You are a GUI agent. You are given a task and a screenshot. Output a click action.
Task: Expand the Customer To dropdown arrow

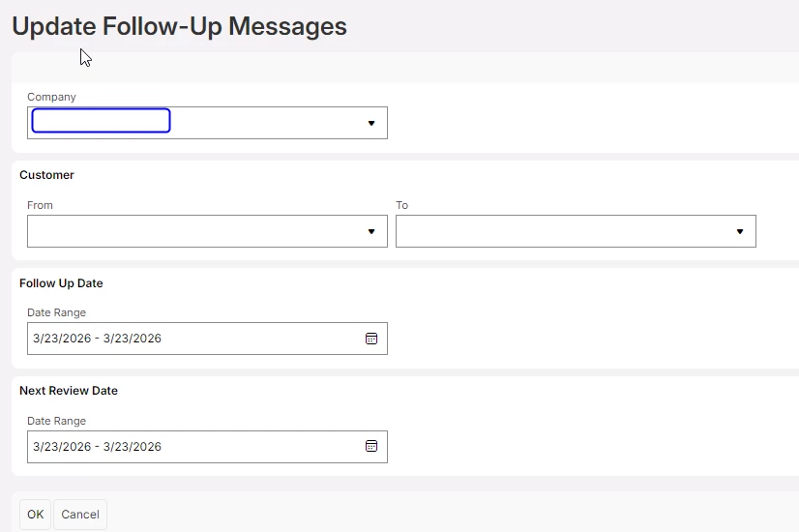pyautogui.click(x=739, y=231)
